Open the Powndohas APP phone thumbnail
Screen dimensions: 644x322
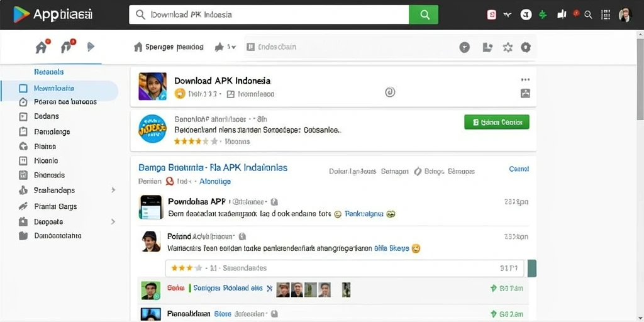[151, 207]
